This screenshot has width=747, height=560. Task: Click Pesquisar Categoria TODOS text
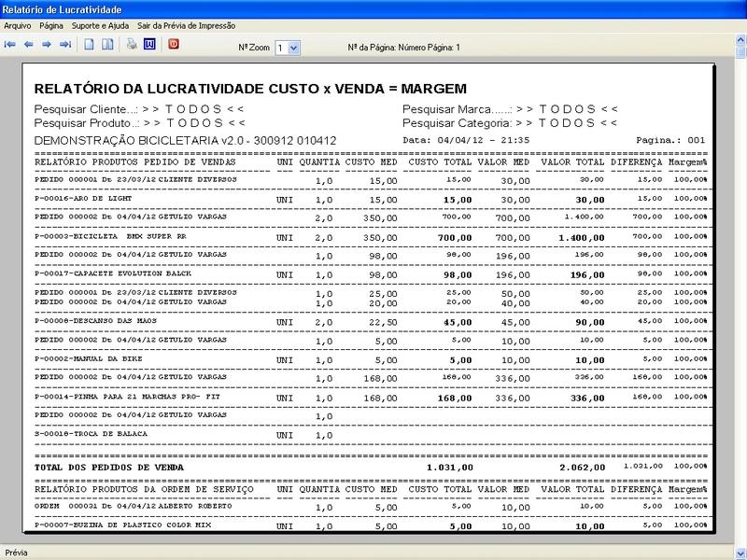(x=510, y=123)
